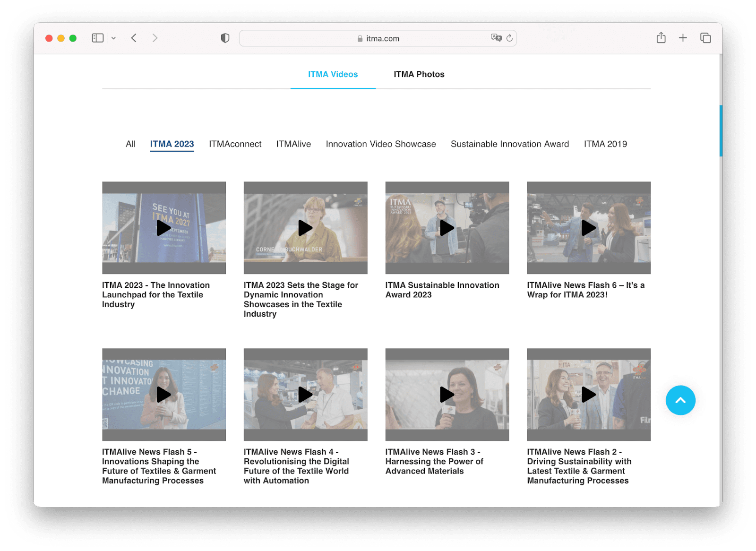Reload the page with the refresh icon
Viewport: 756px width, 551px height.
coord(509,38)
